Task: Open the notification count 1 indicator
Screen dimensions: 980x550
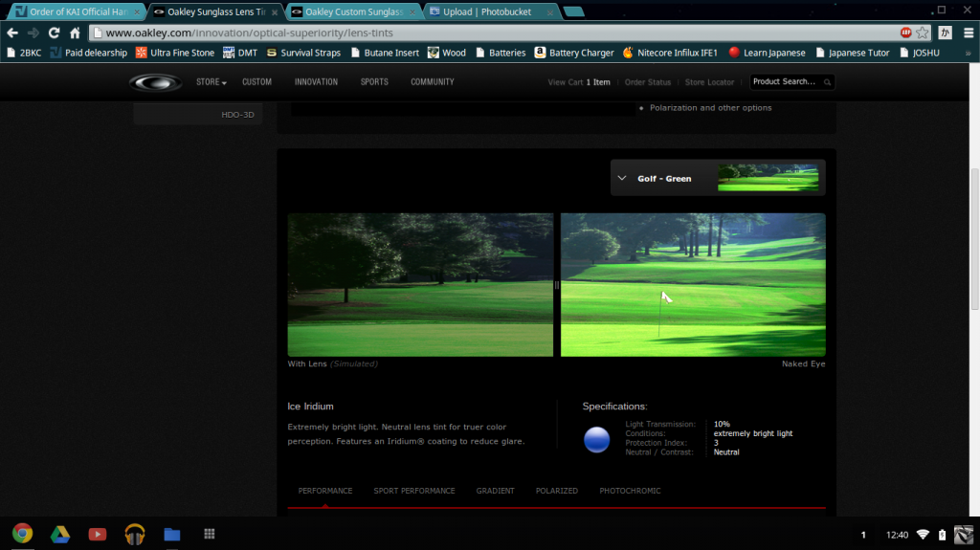Action: click(x=863, y=535)
